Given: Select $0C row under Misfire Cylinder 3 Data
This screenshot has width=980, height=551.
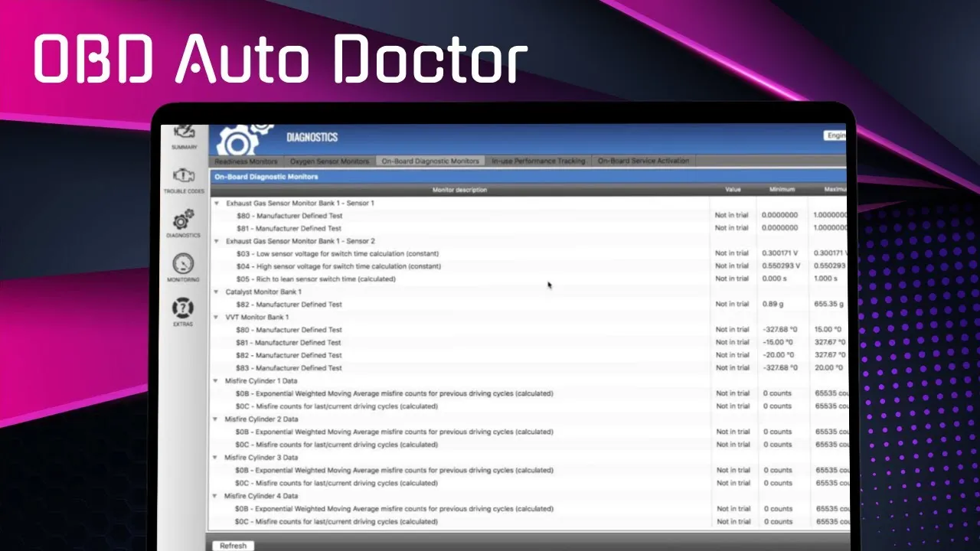Looking at the screenshot, I should tap(528, 483).
